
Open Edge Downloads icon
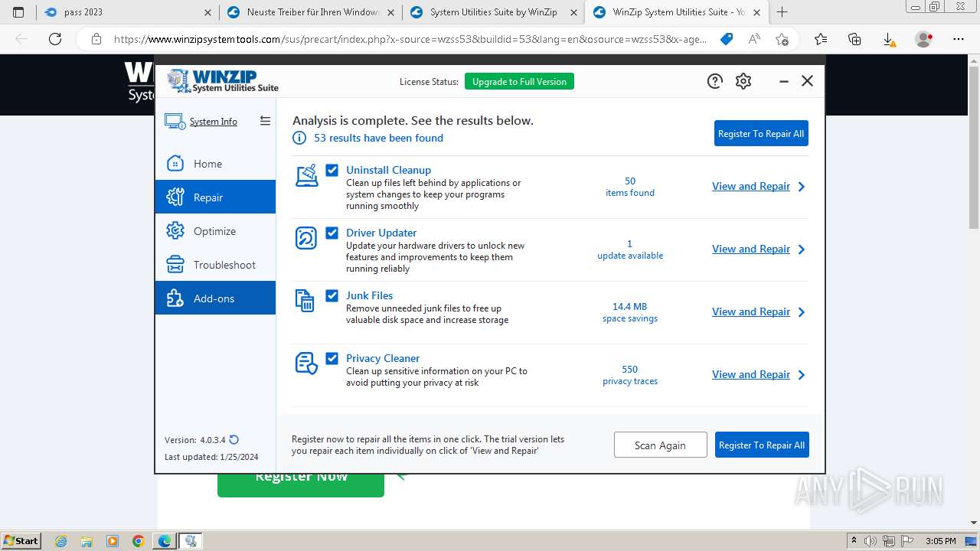coord(889,39)
